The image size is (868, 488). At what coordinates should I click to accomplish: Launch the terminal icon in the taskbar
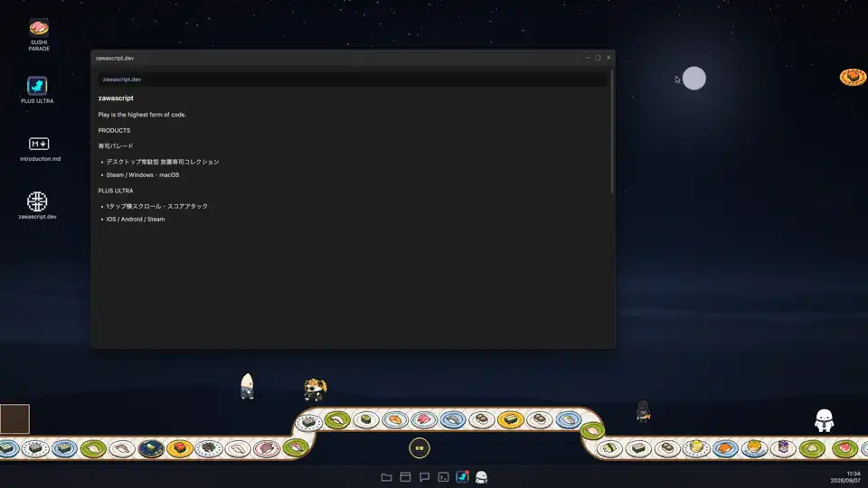(443, 477)
